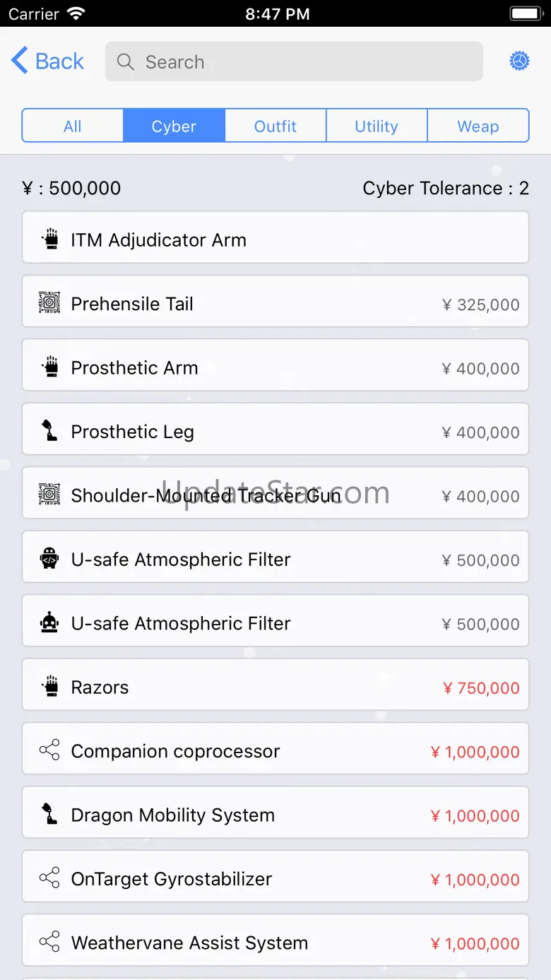The height and width of the screenshot is (980, 551).
Task: Switch to the All tab
Action: coord(73,126)
